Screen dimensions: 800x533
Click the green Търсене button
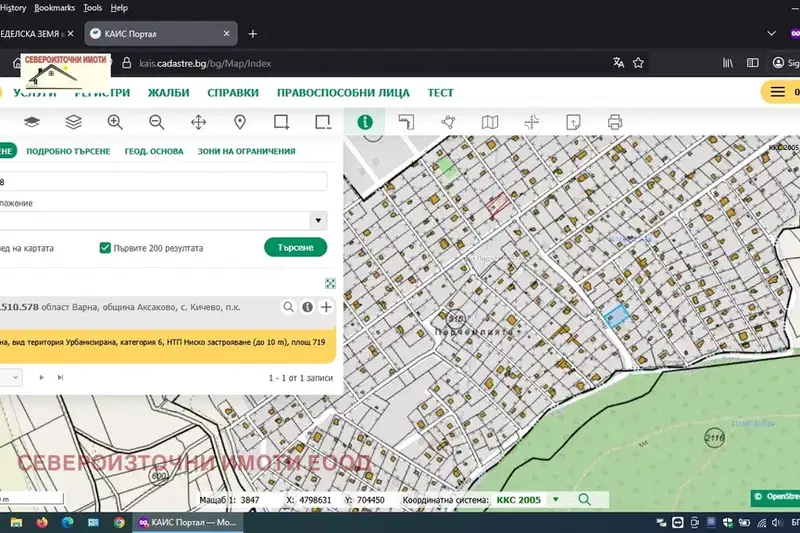[x=295, y=247]
